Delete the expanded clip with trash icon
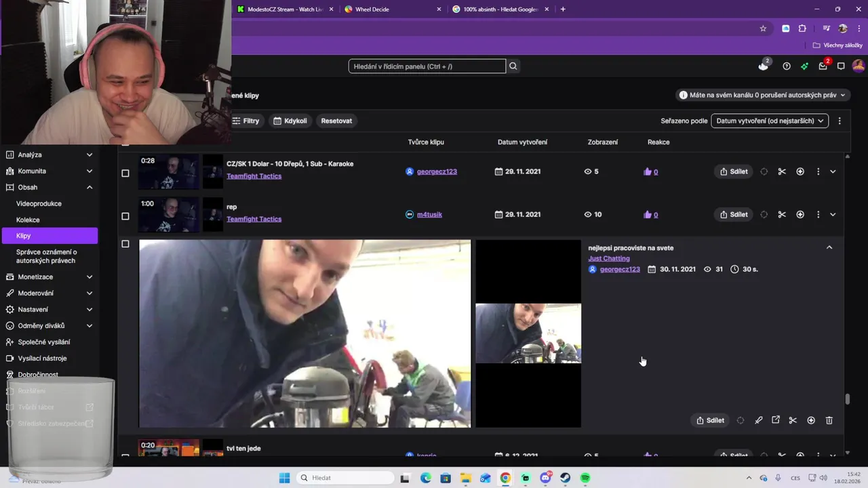The image size is (868, 488). click(829, 420)
